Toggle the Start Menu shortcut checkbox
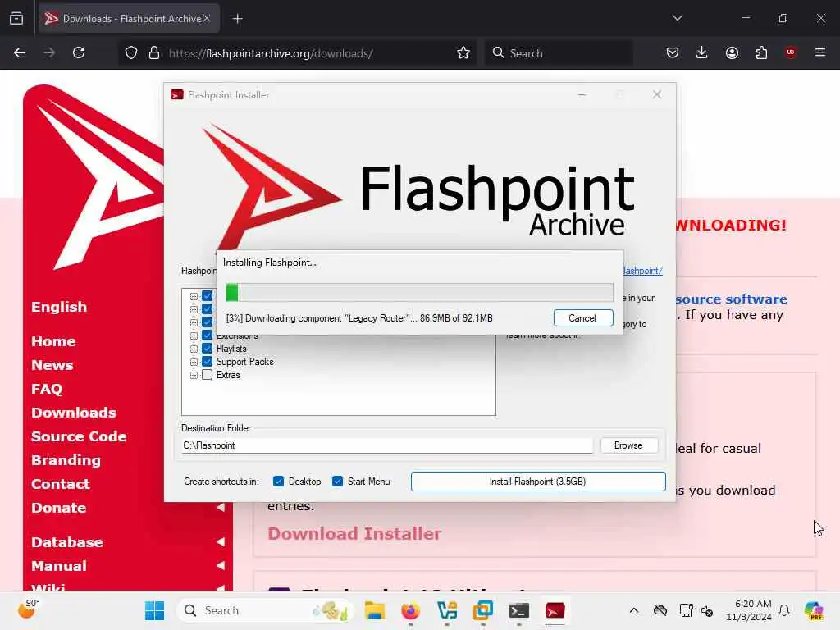The image size is (840, 630). (337, 482)
